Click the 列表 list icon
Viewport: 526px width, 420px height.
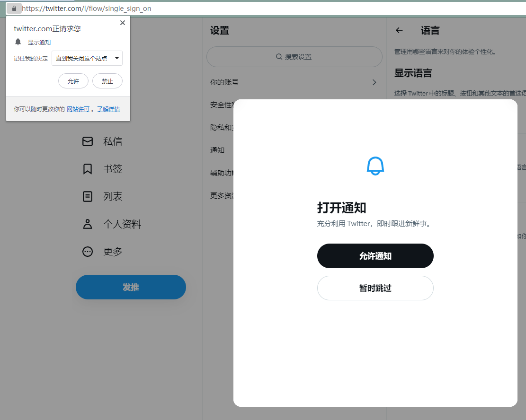coord(88,196)
